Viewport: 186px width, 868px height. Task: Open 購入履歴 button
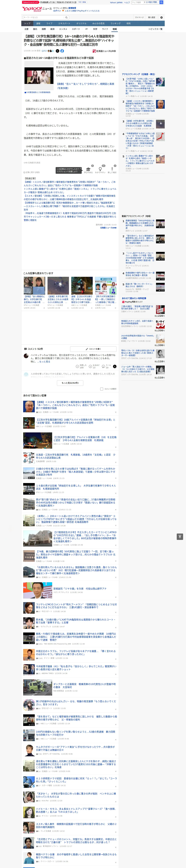[152, 18]
